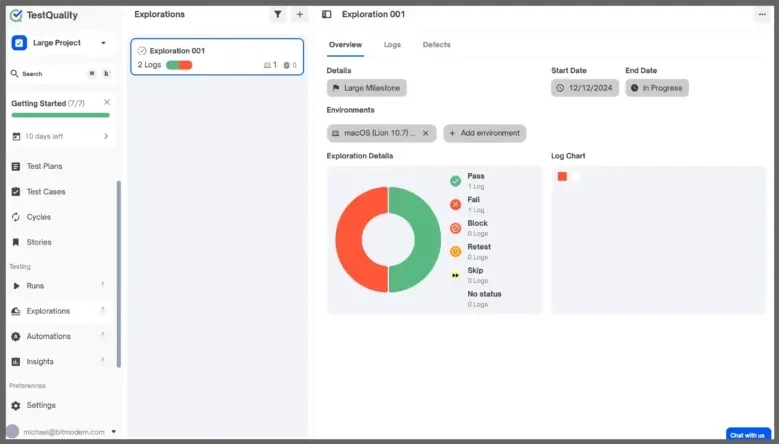Add a new exploration with plus
The height and width of the screenshot is (444, 779).
pyautogui.click(x=300, y=14)
